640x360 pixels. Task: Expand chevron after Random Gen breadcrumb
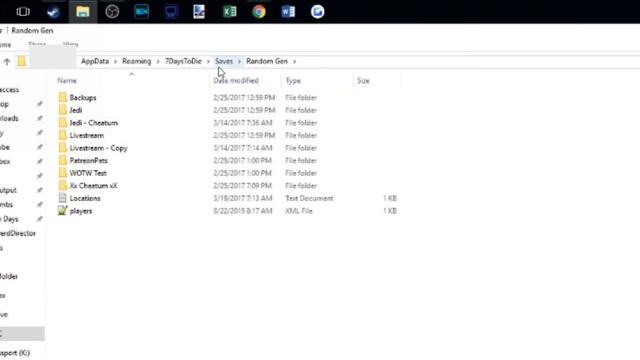pyautogui.click(x=294, y=62)
